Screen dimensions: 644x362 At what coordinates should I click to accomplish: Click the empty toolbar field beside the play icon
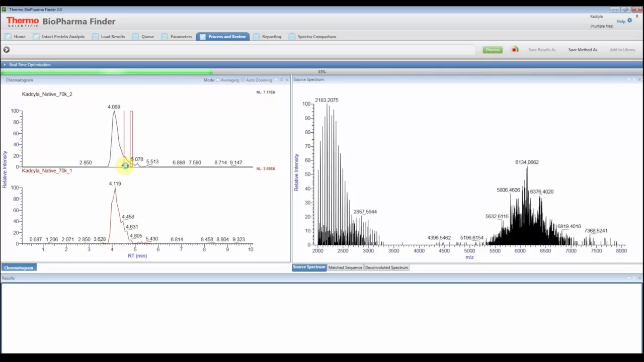tap(244, 50)
